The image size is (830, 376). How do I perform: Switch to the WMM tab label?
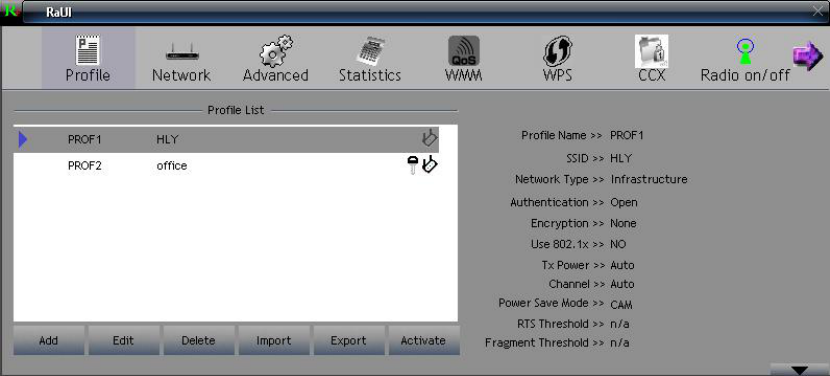(x=464, y=75)
